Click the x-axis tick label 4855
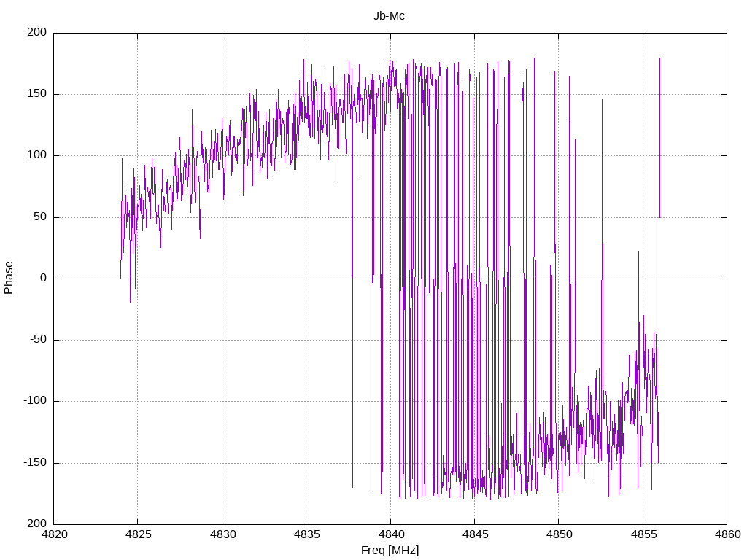 (x=643, y=534)
